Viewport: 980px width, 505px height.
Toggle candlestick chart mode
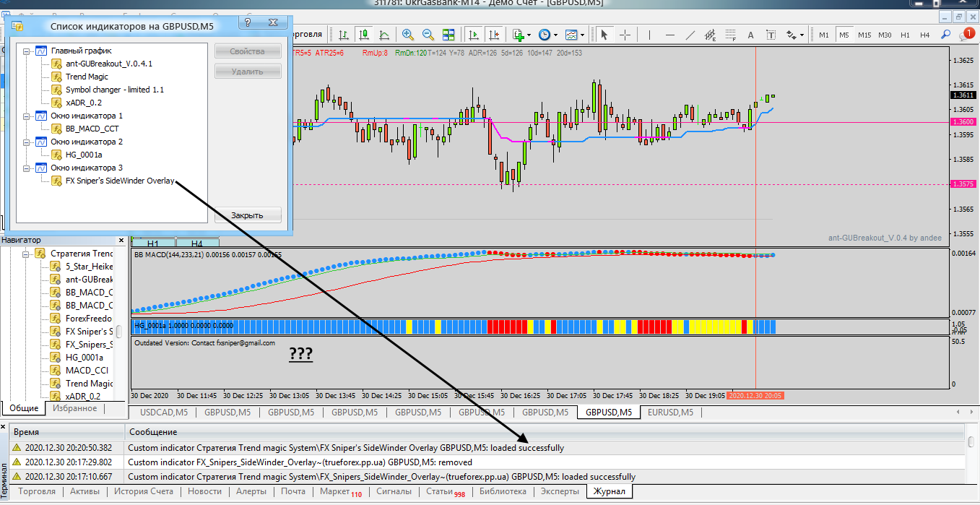[x=364, y=35]
